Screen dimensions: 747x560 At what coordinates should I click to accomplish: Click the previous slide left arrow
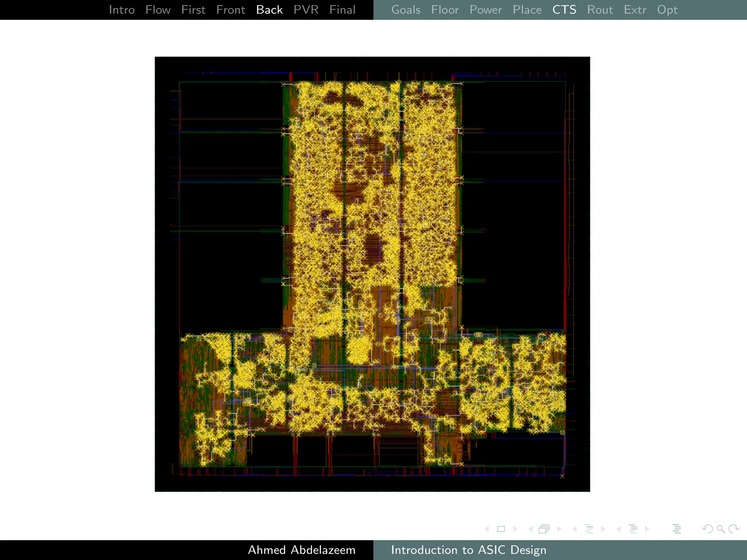(x=487, y=529)
